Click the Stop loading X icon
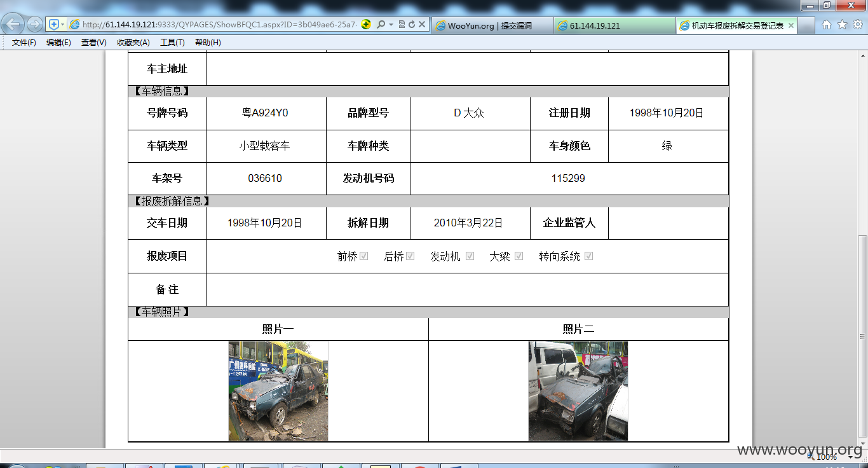 click(x=421, y=25)
